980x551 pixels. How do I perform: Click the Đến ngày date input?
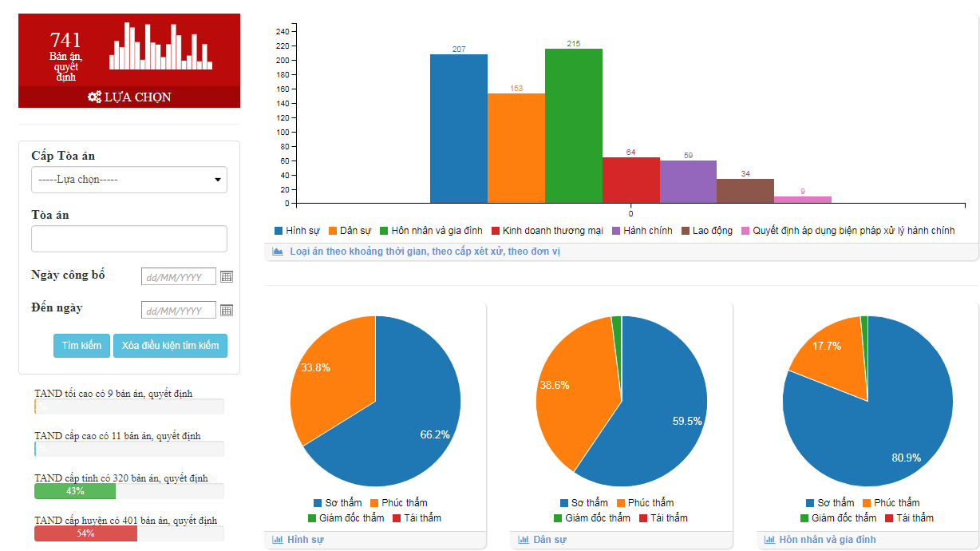179,311
